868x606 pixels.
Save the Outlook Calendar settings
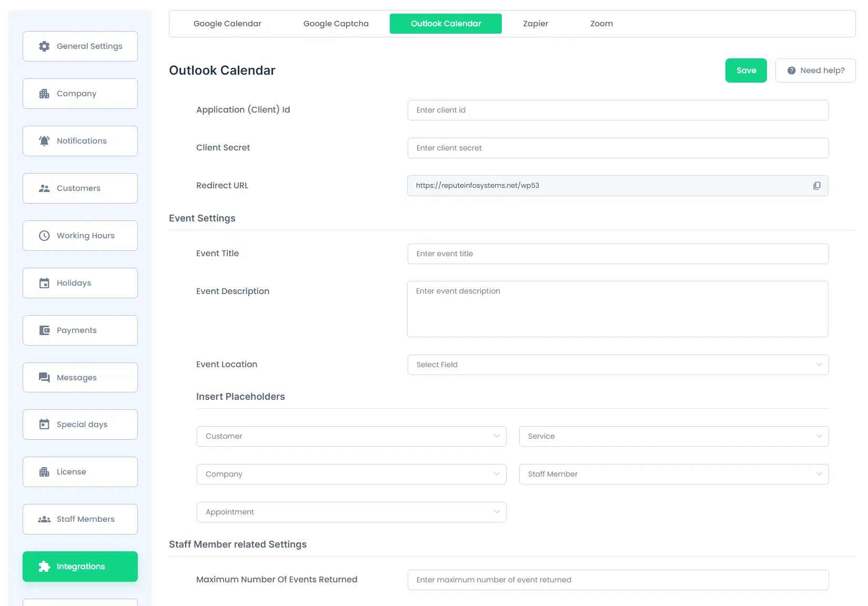(746, 70)
